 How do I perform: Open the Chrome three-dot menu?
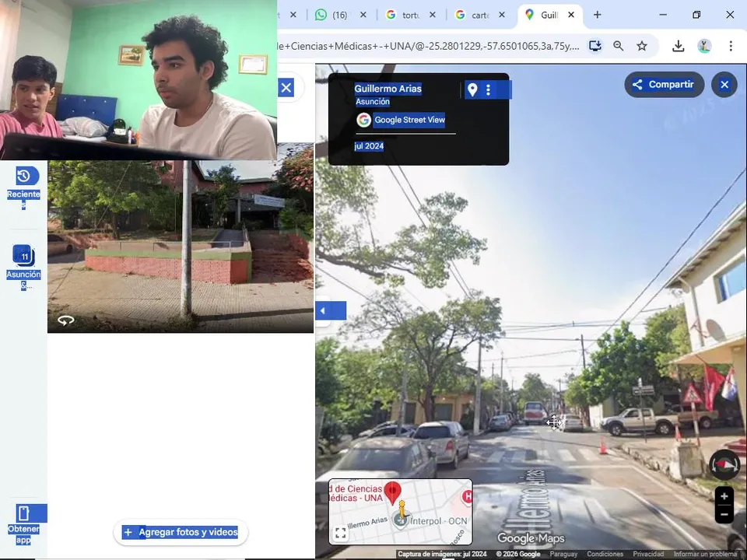click(731, 46)
